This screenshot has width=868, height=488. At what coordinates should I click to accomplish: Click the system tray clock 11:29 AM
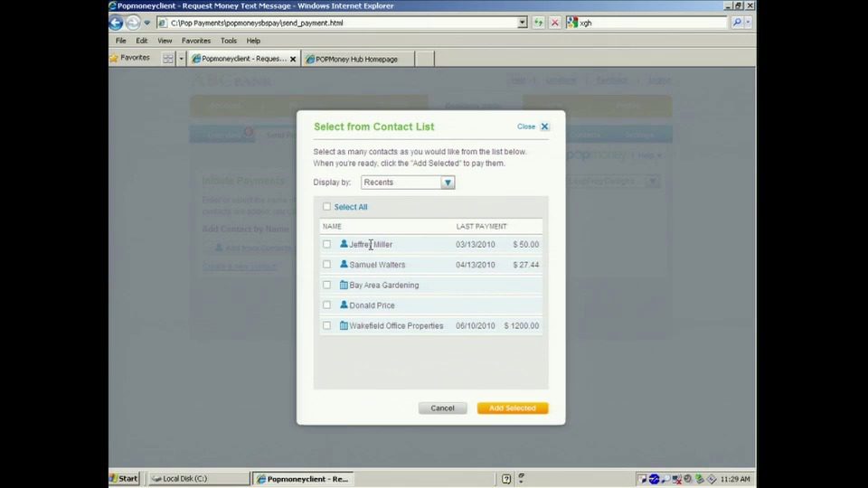735,479
